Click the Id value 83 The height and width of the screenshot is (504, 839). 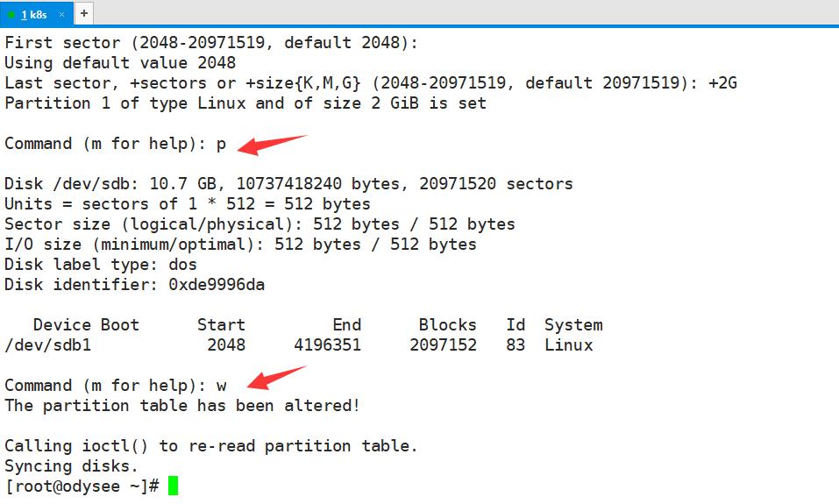515,345
